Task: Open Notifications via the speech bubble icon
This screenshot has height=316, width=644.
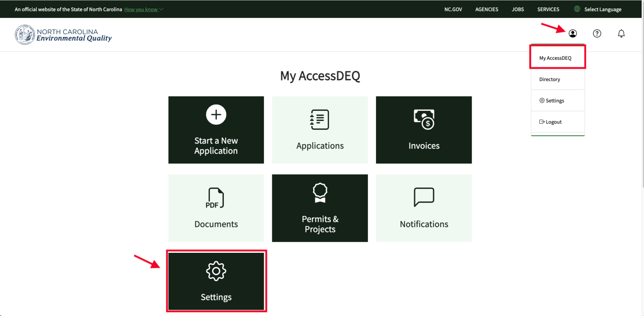Action: [424, 197]
